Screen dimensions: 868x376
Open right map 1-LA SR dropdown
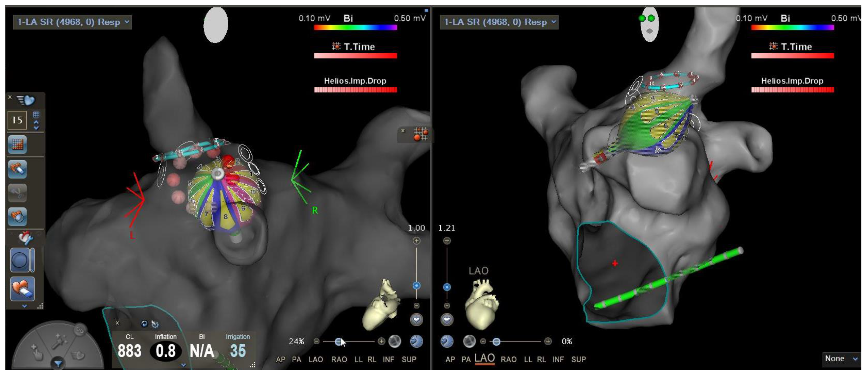pos(499,22)
